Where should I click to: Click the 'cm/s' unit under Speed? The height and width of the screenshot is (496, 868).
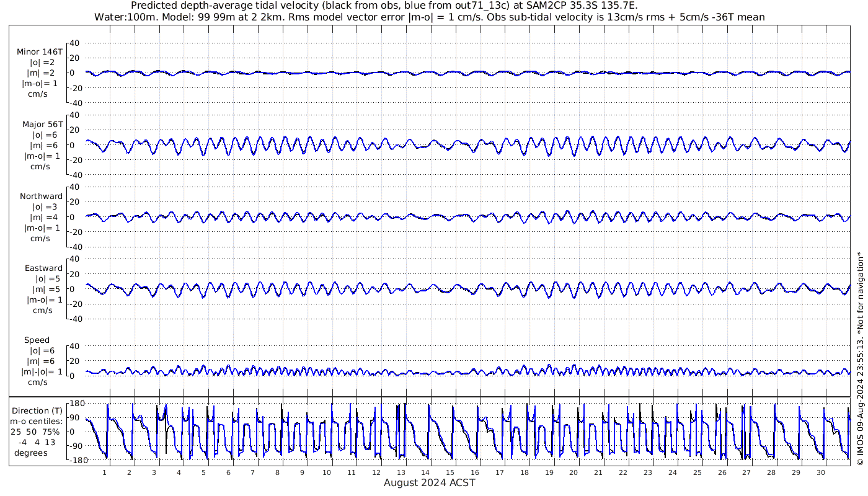click(37, 383)
